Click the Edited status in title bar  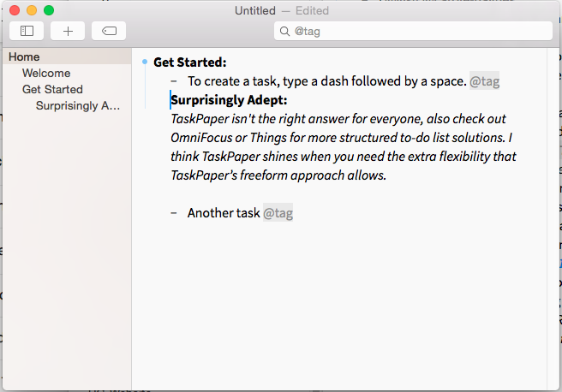point(312,11)
